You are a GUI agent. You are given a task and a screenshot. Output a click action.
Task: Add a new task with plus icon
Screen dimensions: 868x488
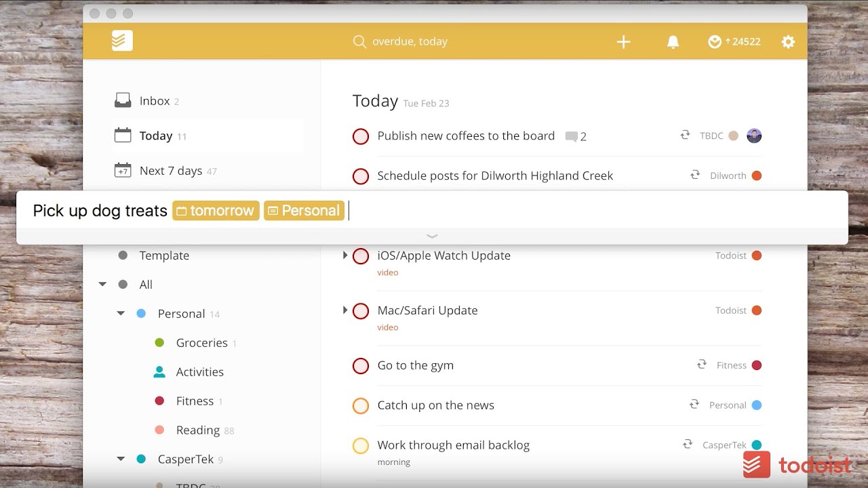pos(623,42)
